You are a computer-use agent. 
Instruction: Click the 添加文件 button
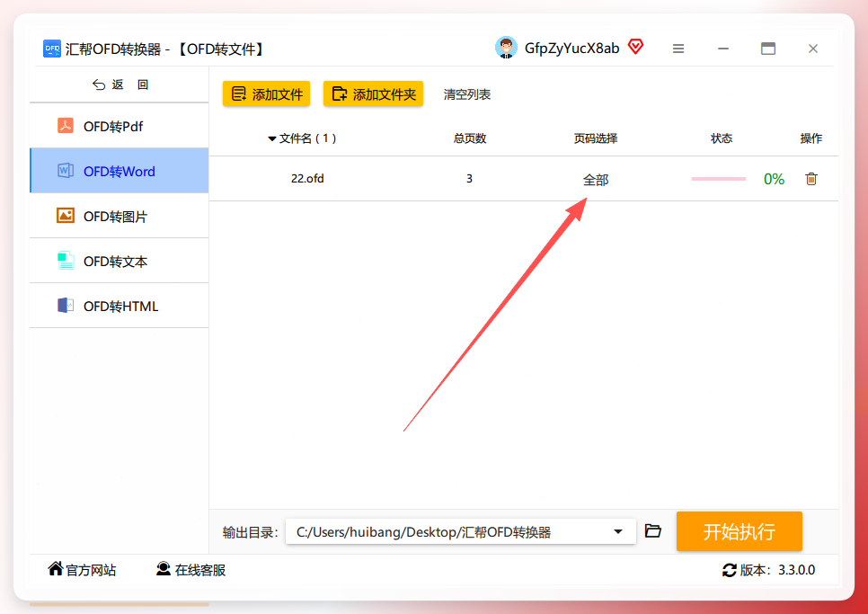266,94
